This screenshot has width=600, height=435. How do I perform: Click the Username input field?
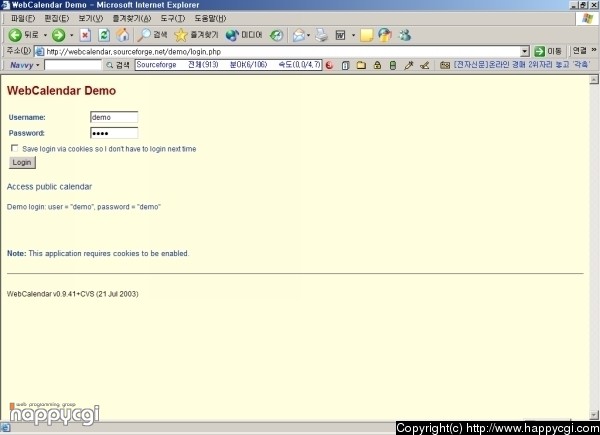click(x=114, y=117)
